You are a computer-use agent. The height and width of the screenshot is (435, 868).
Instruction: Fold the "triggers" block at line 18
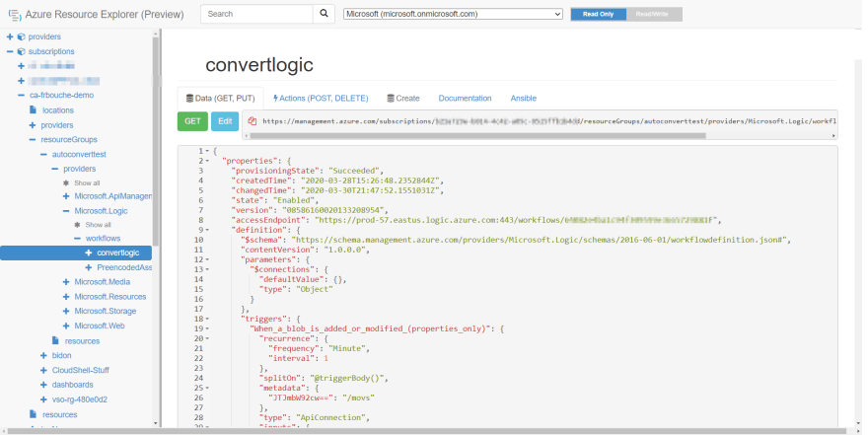click(207, 319)
